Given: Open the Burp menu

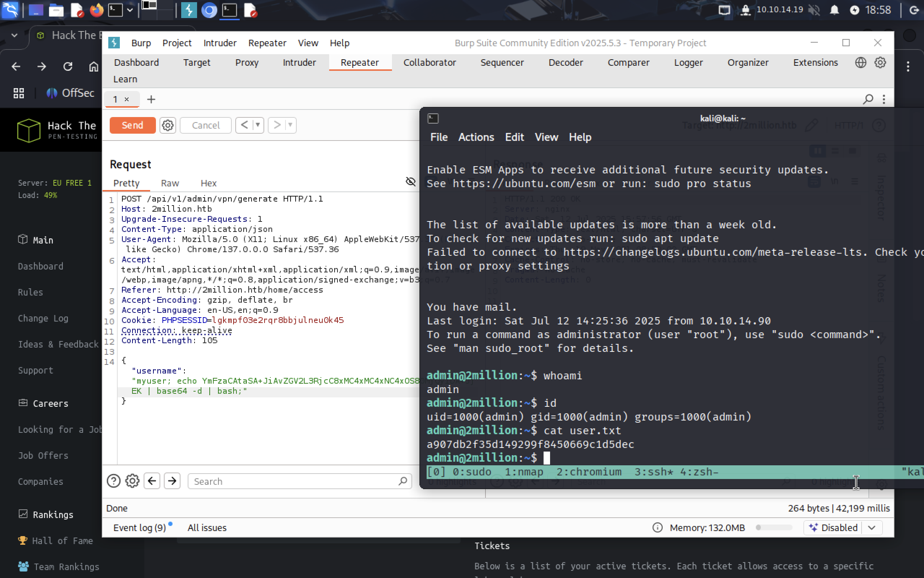Looking at the screenshot, I should 141,43.
